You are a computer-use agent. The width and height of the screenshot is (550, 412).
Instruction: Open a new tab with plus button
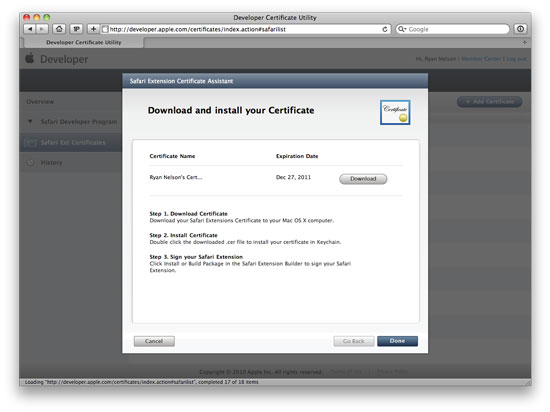(x=524, y=42)
